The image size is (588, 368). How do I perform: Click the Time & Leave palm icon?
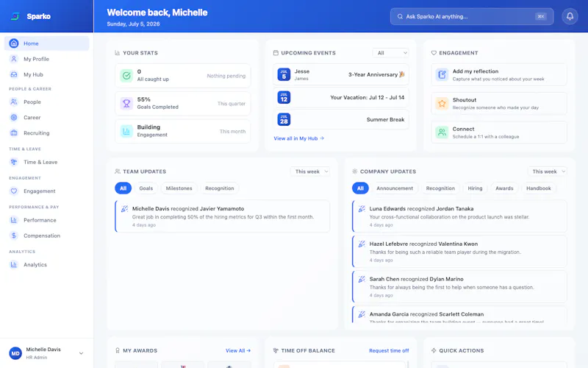tap(14, 162)
